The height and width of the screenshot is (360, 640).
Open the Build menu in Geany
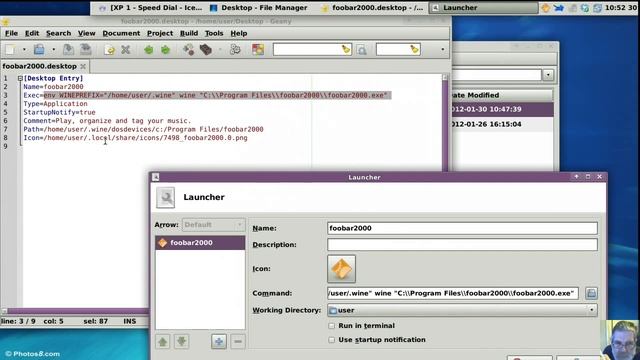[189, 33]
